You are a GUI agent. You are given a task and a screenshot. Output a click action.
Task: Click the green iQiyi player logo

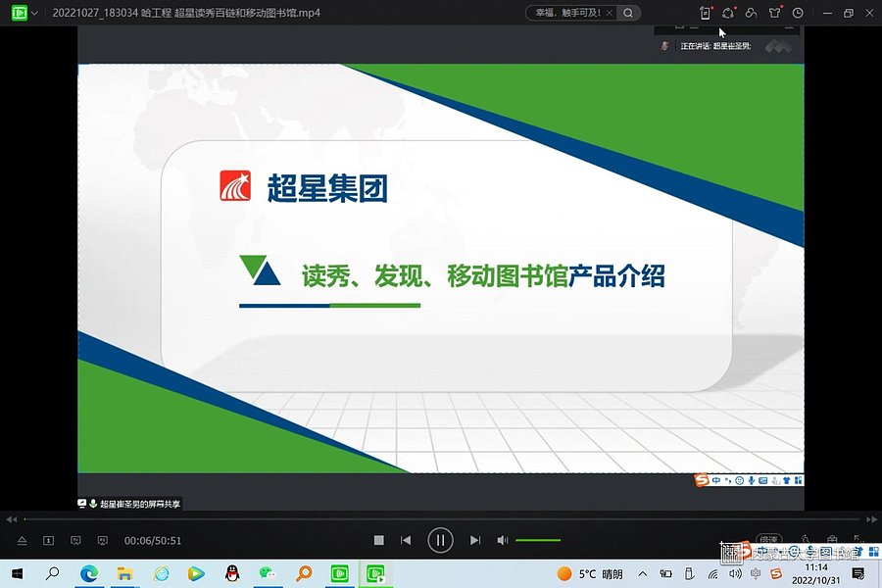20,13
